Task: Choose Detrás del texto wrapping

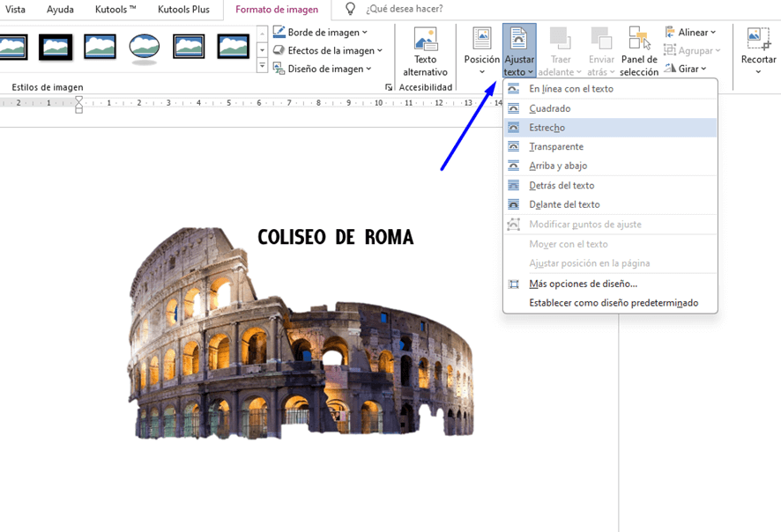Action: (562, 186)
